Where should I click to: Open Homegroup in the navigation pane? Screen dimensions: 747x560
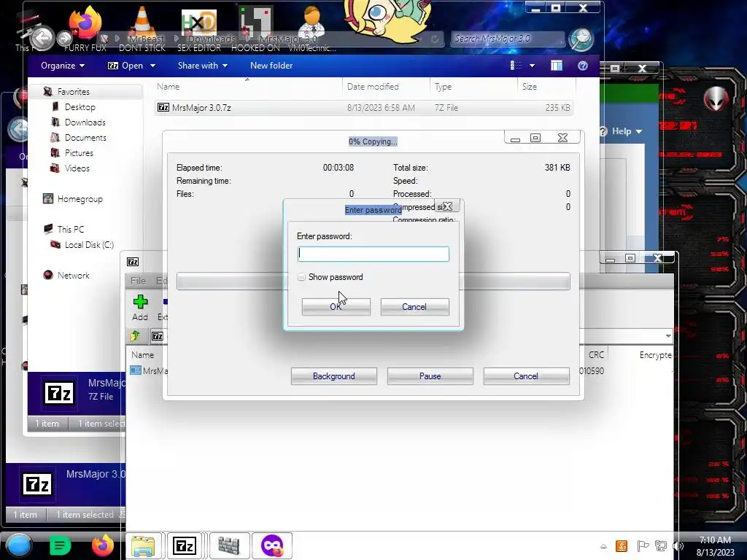[80, 199]
